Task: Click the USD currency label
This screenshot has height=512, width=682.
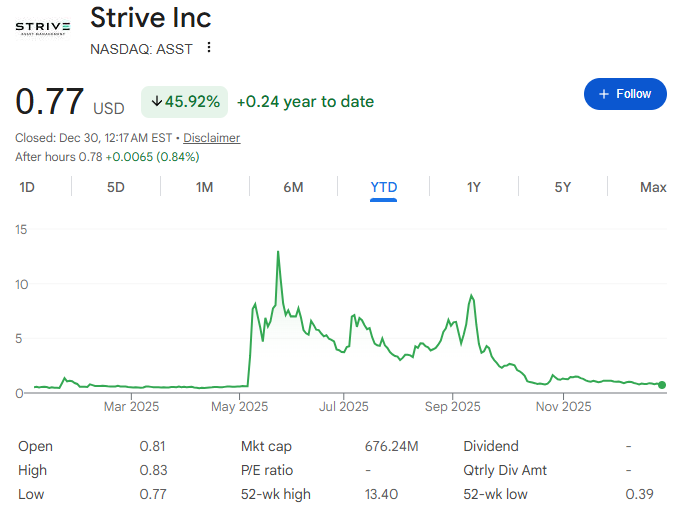Action: 109,109
